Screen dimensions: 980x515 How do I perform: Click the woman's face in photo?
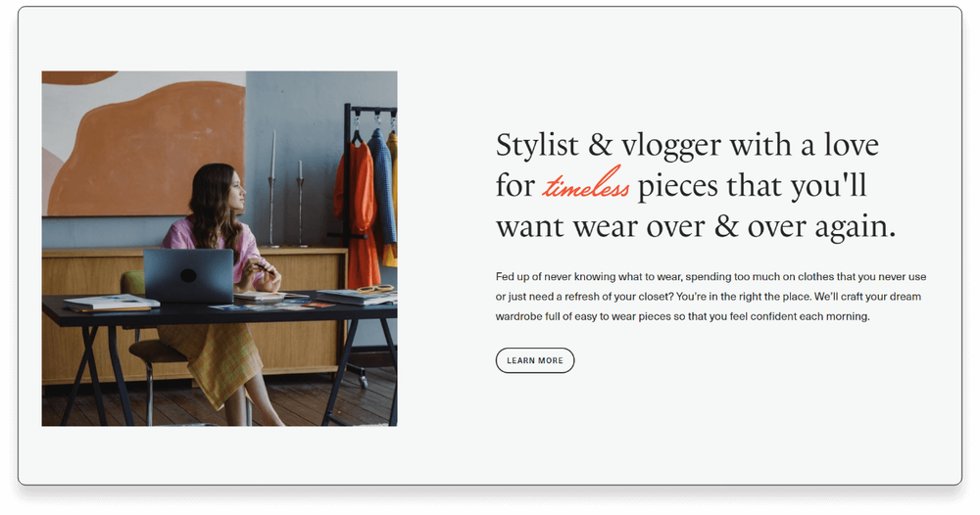point(235,193)
